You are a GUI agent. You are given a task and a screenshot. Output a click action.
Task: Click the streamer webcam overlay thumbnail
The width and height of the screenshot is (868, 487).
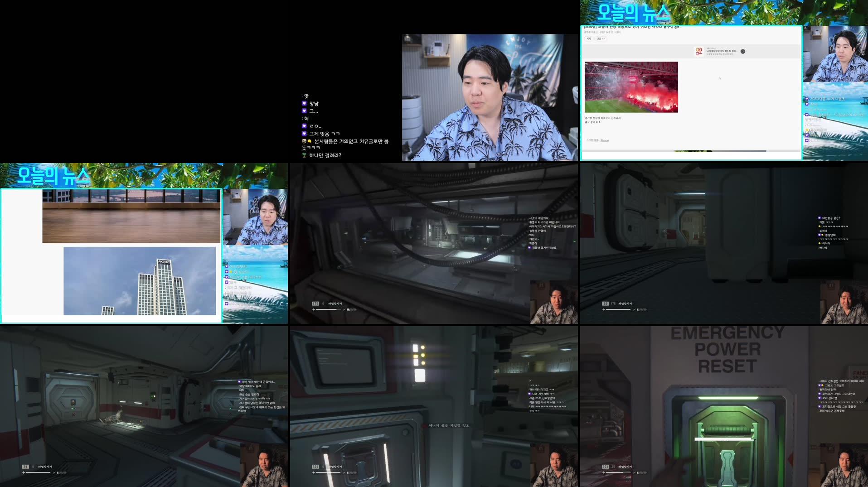click(256, 217)
